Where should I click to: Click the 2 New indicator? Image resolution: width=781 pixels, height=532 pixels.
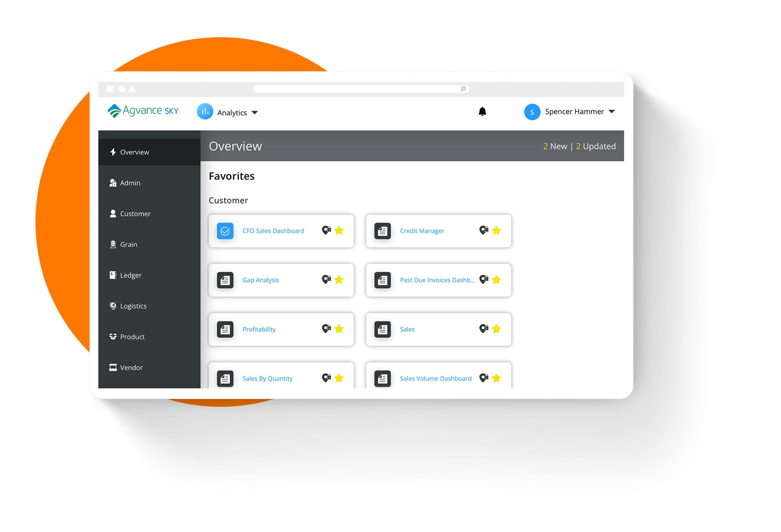[x=555, y=146]
